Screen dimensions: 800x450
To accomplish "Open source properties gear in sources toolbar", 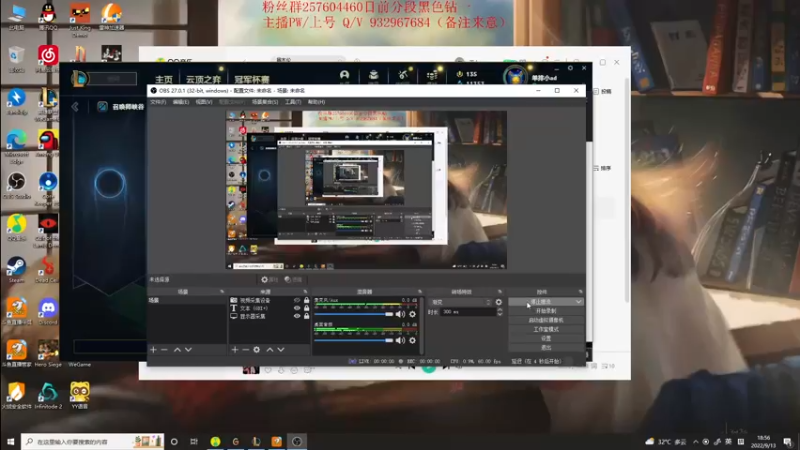I will [257, 349].
